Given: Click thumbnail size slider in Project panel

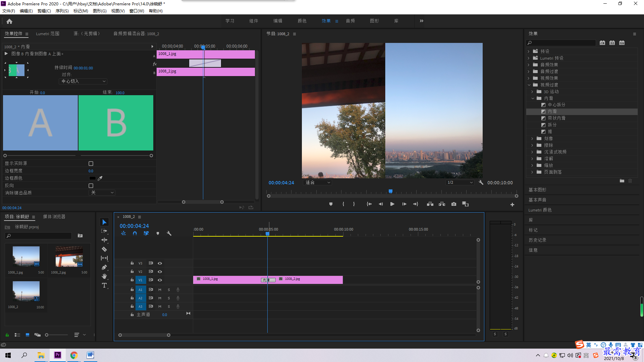Looking at the screenshot, I should coord(56,335).
